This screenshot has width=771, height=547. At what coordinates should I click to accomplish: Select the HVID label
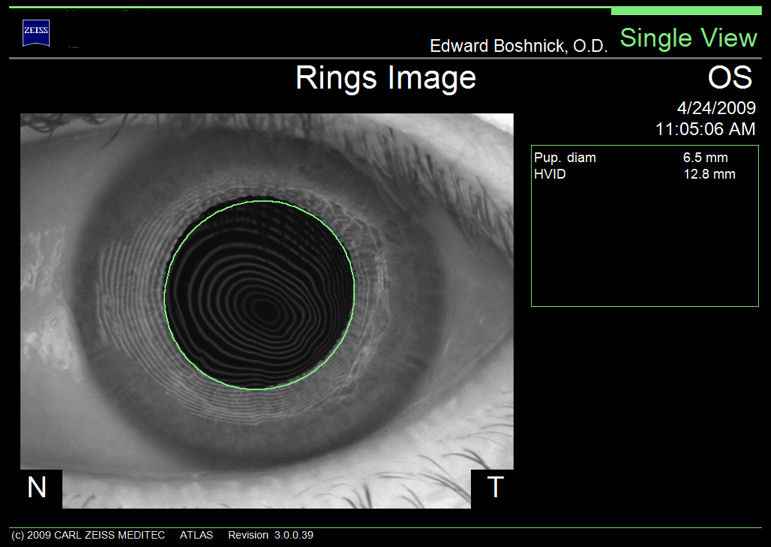click(x=550, y=174)
